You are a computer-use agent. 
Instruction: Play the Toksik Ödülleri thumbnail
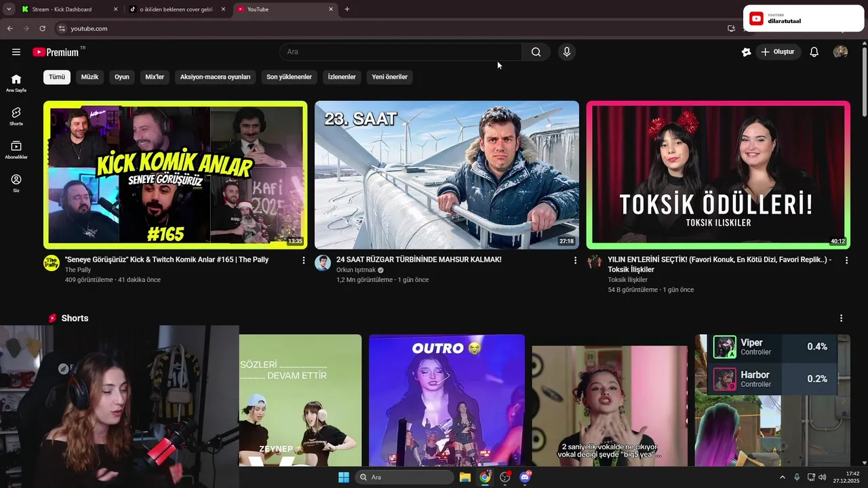(718, 175)
